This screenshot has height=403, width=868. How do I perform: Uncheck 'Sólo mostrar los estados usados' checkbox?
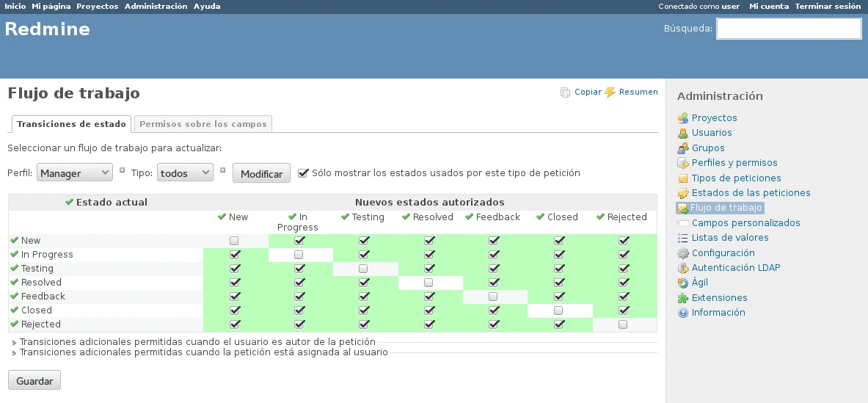[303, 173]
